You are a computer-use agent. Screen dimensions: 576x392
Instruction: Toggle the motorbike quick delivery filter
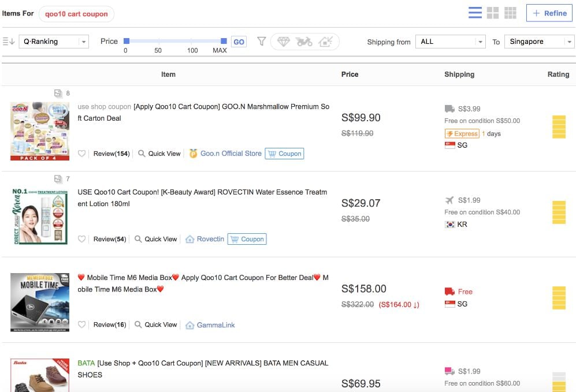tap(304, 42)
